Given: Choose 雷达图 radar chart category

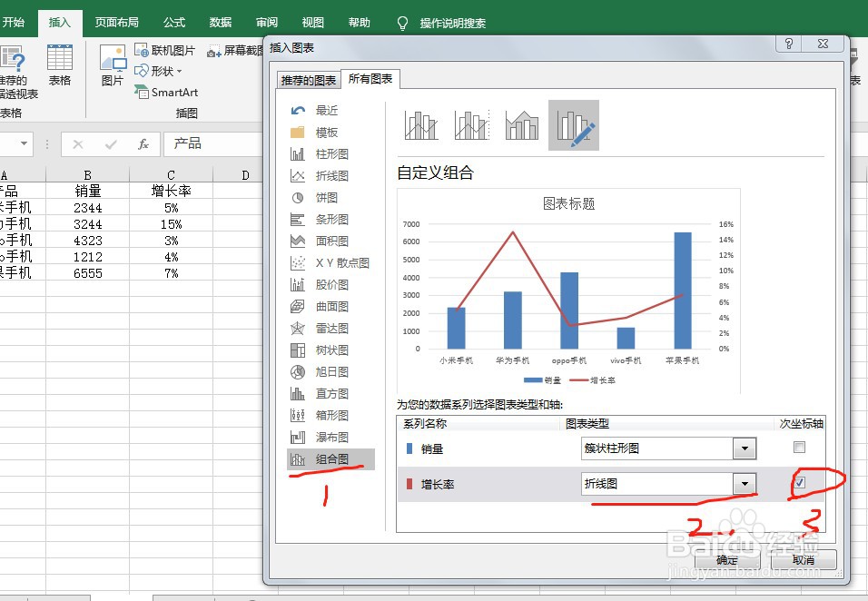Looking at the screenshot, I should coord(330,328).
